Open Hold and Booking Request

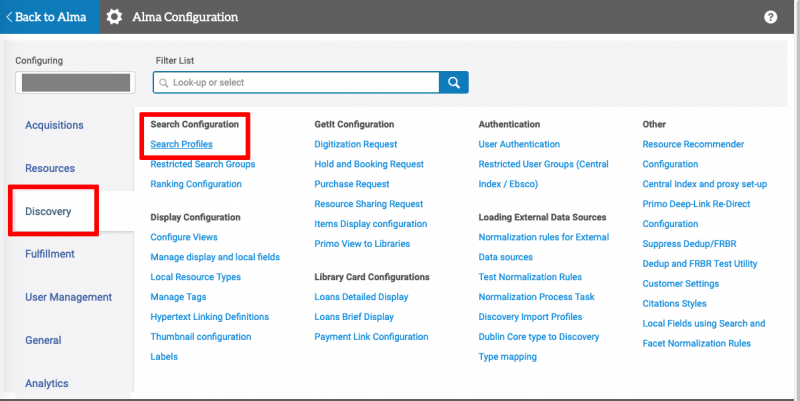pos(369,164)
